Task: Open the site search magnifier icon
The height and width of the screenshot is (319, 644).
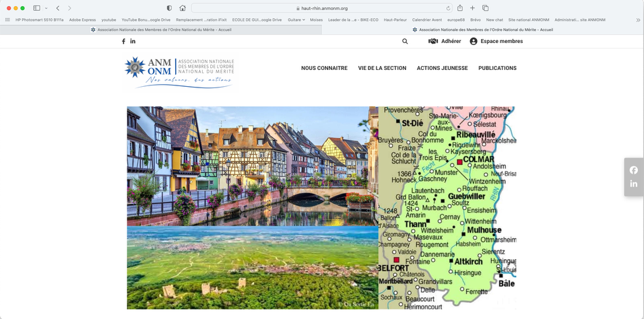Action: pos(405,42)
